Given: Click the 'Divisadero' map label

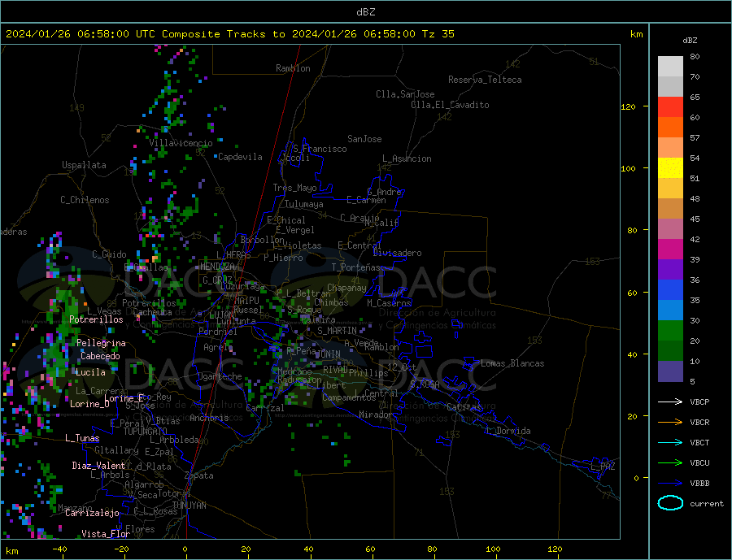Looking at the screenshot, I should 397,253.
